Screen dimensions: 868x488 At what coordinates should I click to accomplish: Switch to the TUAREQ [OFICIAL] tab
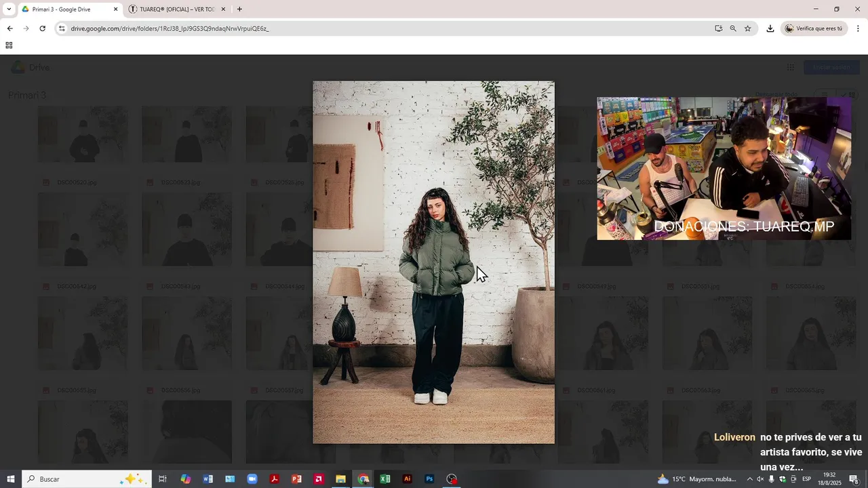178,9
